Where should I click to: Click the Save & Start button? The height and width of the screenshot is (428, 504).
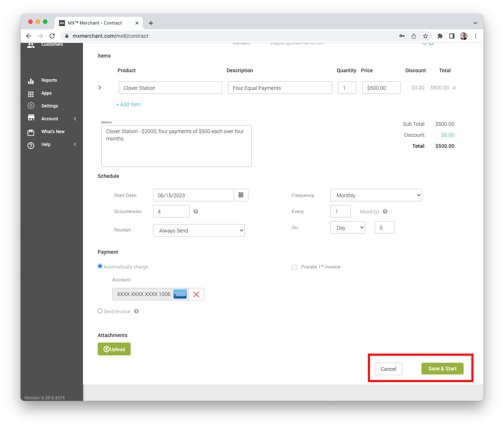click(x=442, y=369)
